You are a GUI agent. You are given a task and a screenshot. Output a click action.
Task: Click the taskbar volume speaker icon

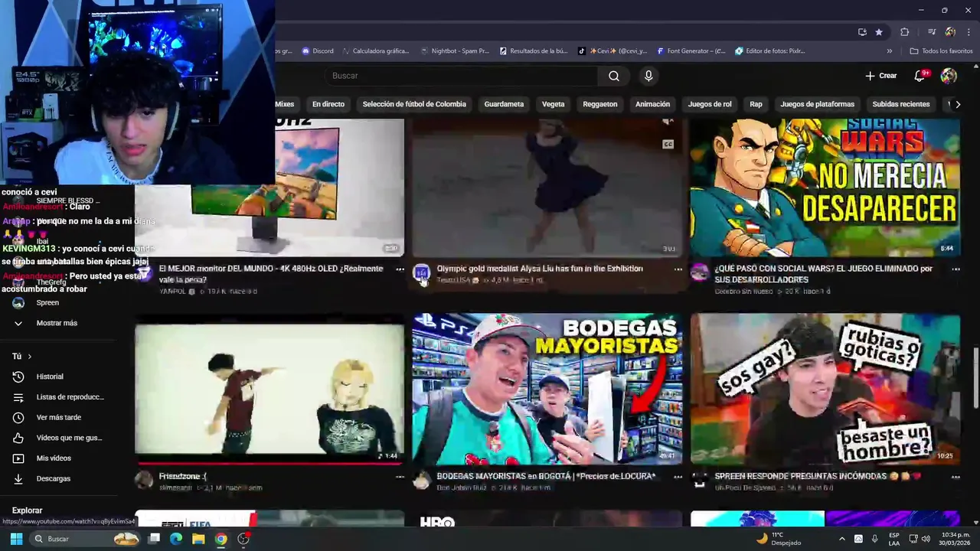(x=926, y=539)
